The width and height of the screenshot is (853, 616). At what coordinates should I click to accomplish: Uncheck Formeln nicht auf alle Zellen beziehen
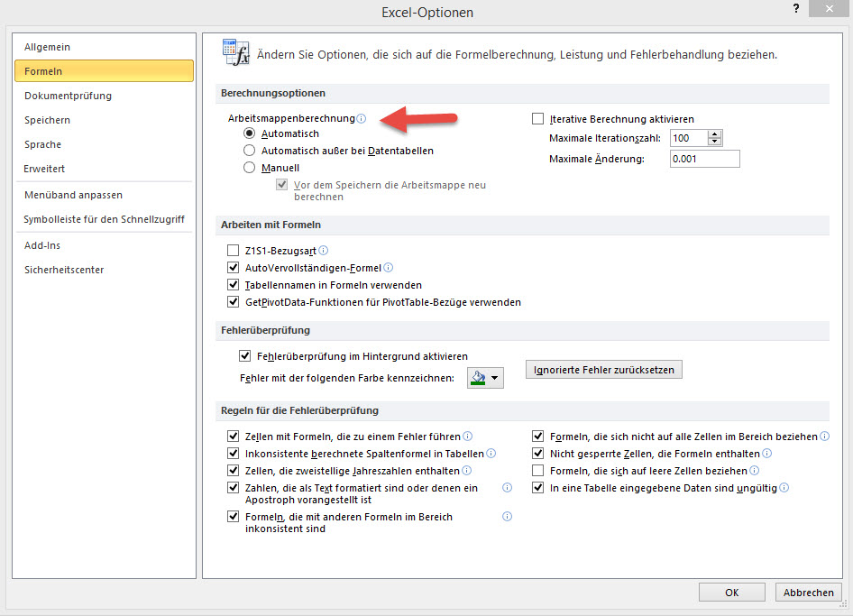(537, 436)
